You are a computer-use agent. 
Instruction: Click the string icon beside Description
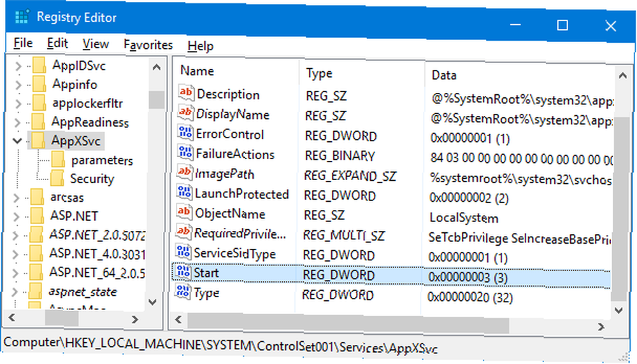(x=185, y=93)
